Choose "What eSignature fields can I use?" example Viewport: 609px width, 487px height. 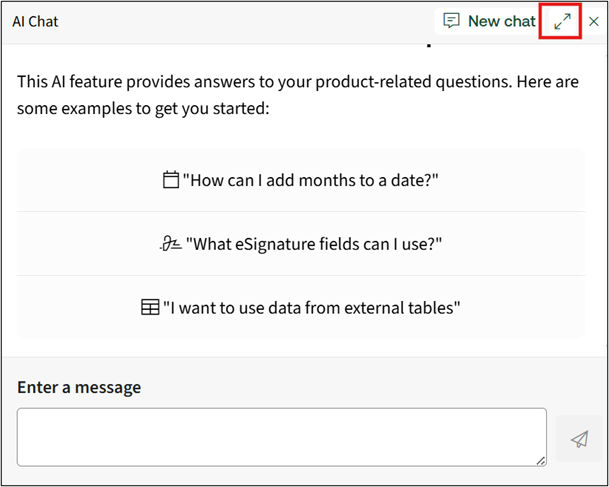click(314, 244)
